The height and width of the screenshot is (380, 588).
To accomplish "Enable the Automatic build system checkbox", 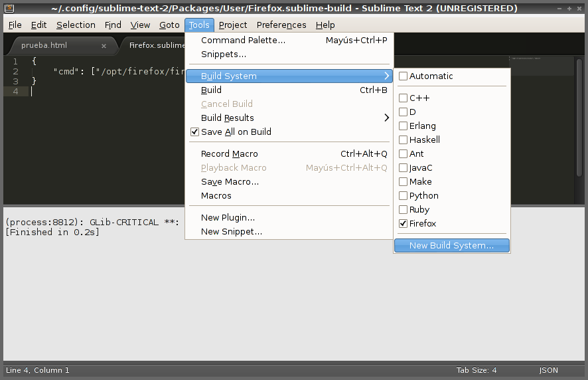I will (x=403, y=76).
